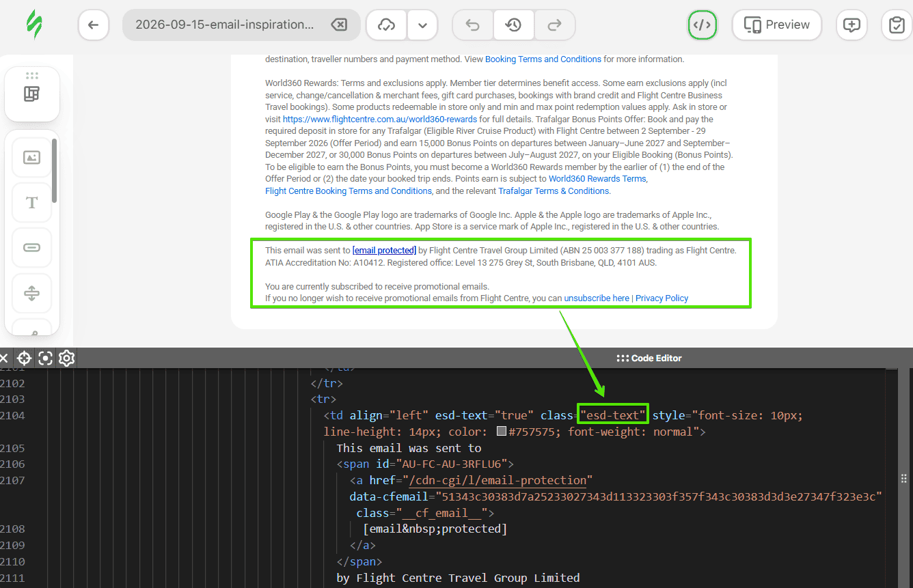Click the esd-text class value in code
Image resolution: width=913 pixels, height=588 pixels.
pyautogui.click(x=613, y=415)
